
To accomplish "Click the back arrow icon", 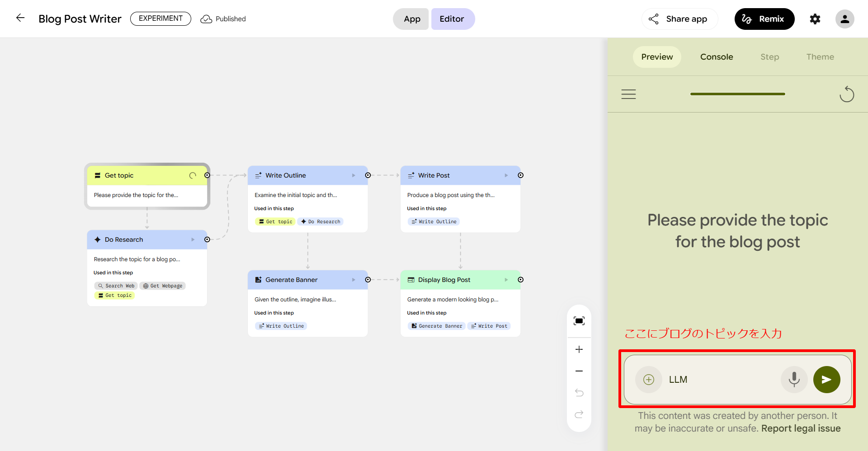I will (20, 18).
